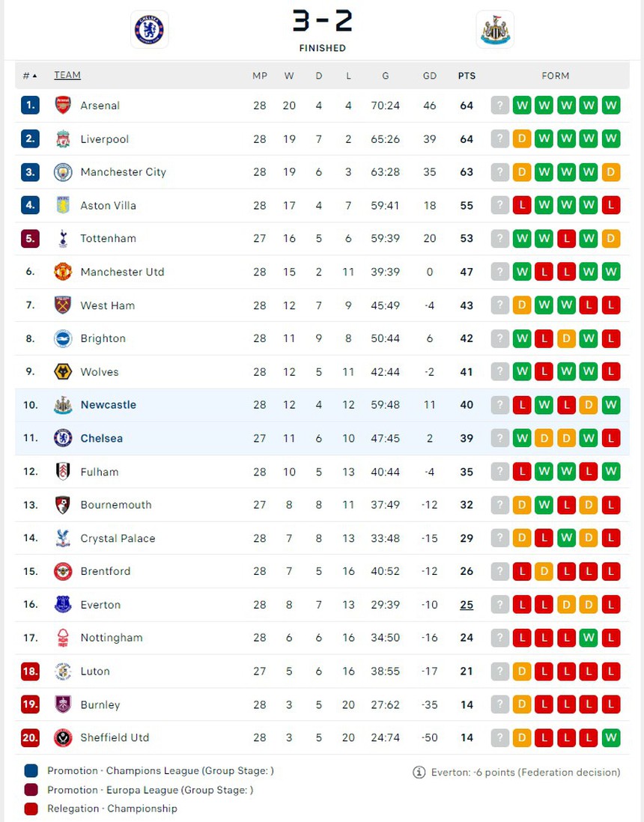644x822 pixels.
Task: Open the Tottenham team link
Action: 109,239
